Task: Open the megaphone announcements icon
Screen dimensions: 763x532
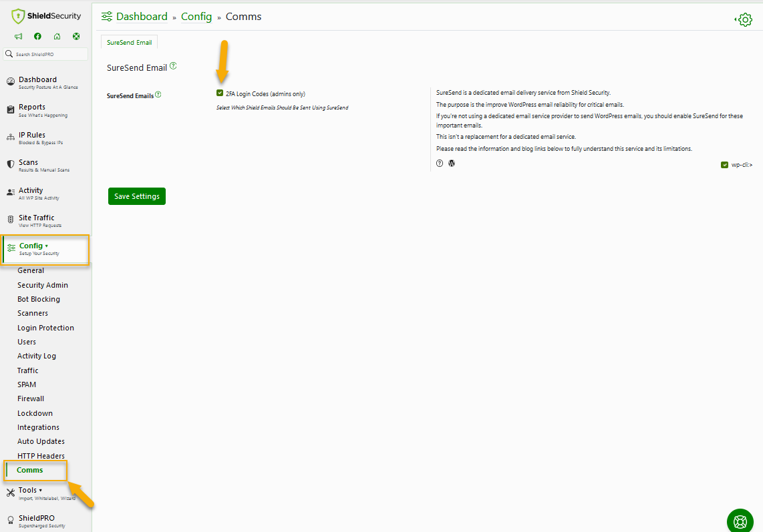Action: tap(19, 37)
